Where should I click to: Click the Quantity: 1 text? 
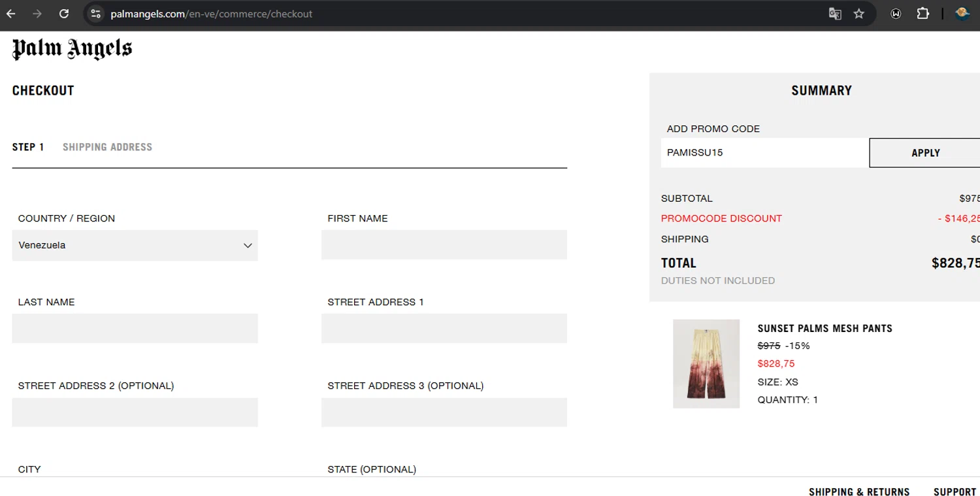[788, 399]
